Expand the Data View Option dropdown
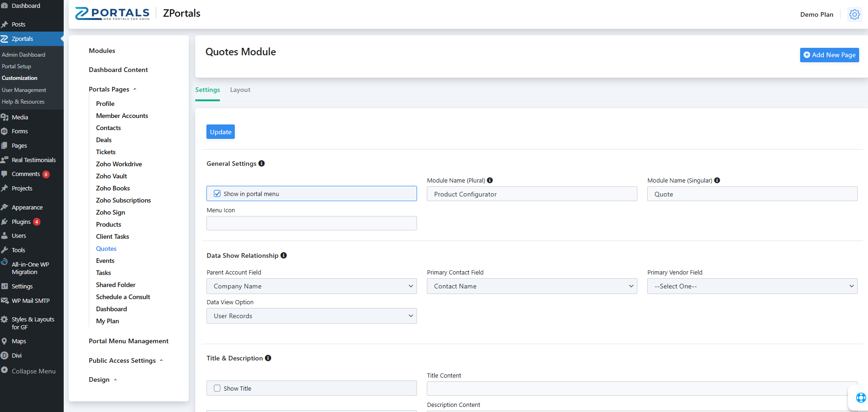The image size is (868, 412). tap(311, 316)
